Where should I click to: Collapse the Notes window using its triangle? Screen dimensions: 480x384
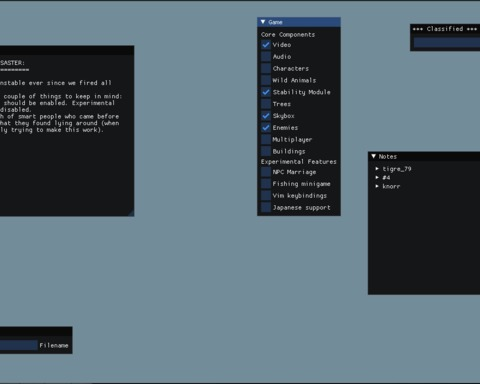tap(374, 156)
